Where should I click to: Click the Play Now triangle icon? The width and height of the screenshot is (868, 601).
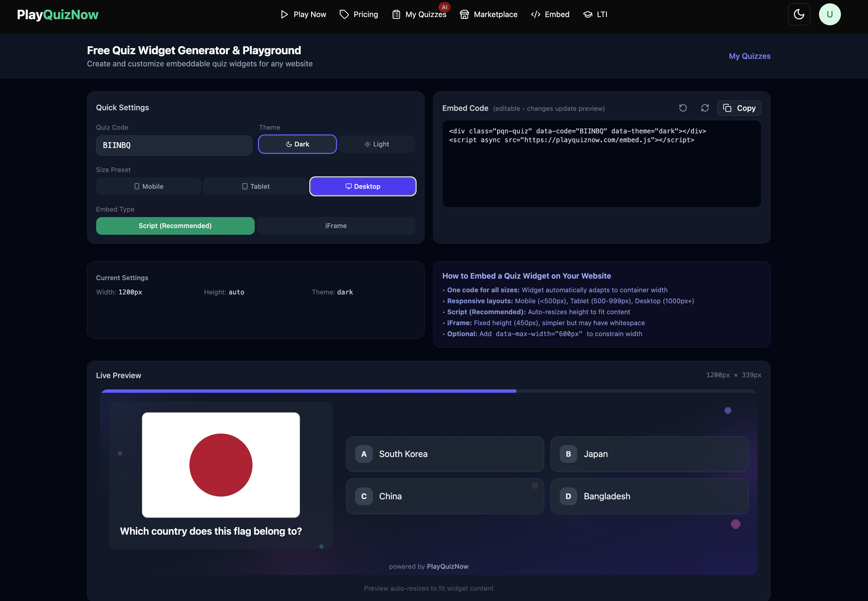(284, 14)
